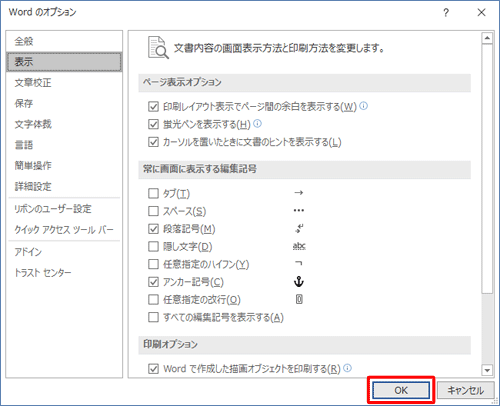500x406 pixels.
Task: Click the vertical scrollbar thumb
Action: (x=487, y=169)
